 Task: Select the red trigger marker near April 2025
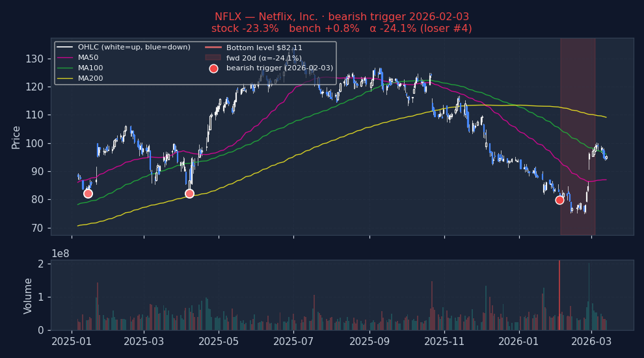pos(189,193)
